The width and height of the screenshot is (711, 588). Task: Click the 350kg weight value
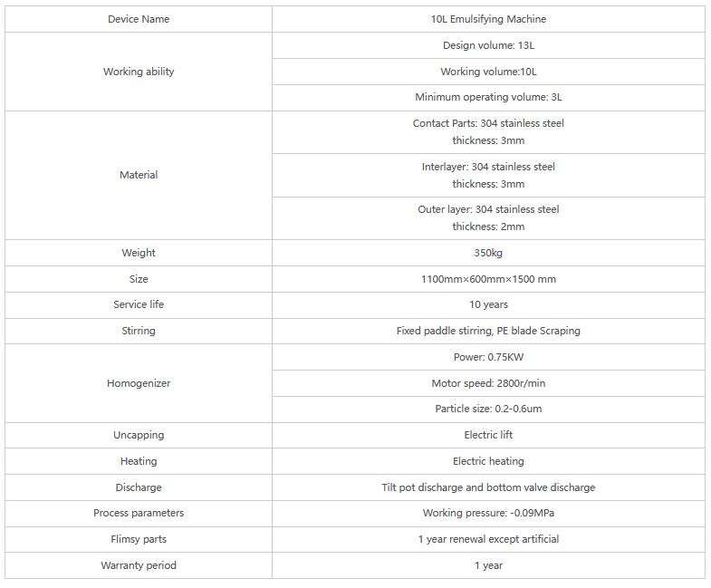click(488, 253)
